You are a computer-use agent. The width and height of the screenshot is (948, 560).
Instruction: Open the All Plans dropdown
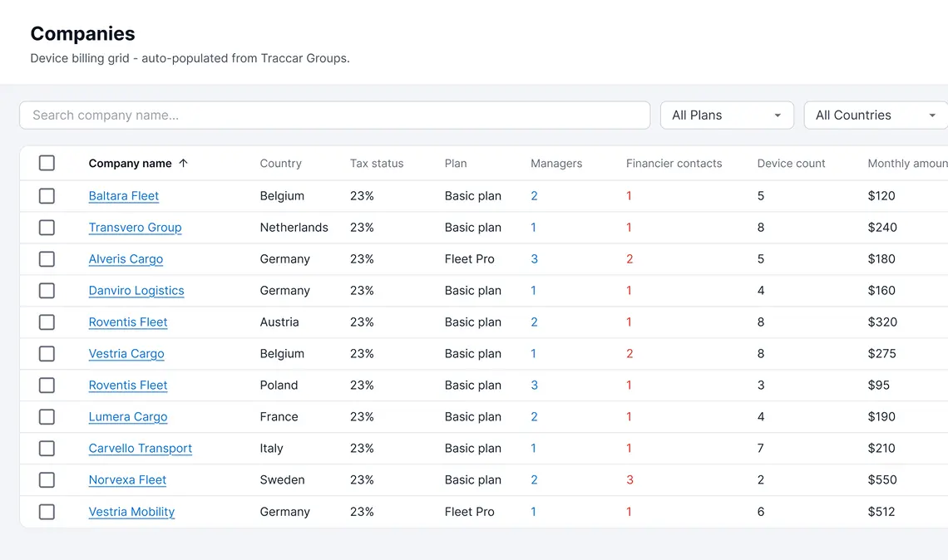coord(727,115)
